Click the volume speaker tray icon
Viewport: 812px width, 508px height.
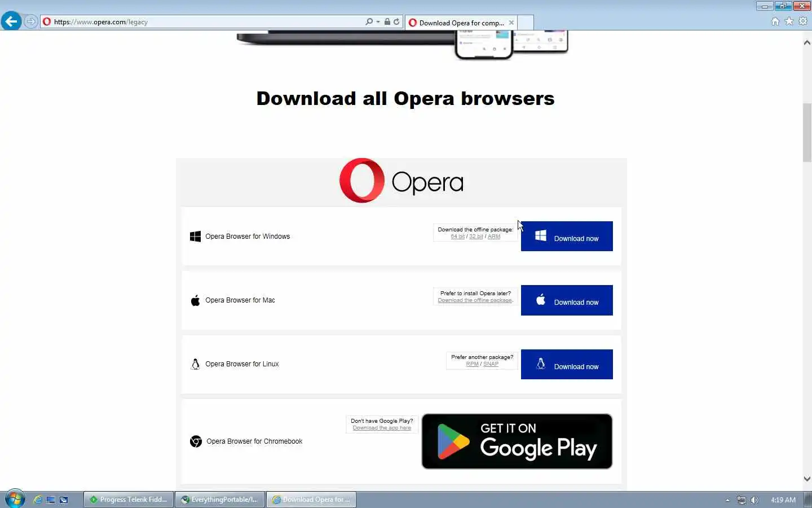click(754, 500)
